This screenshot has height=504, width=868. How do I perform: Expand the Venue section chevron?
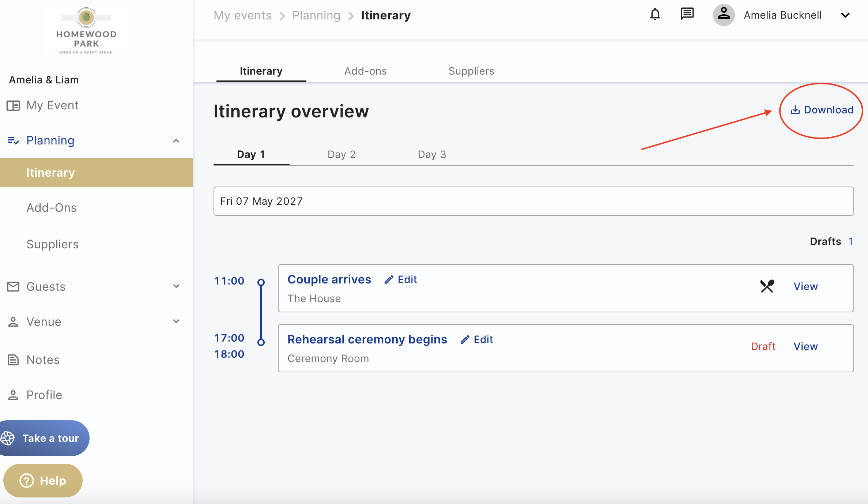[x=176, y=321]
